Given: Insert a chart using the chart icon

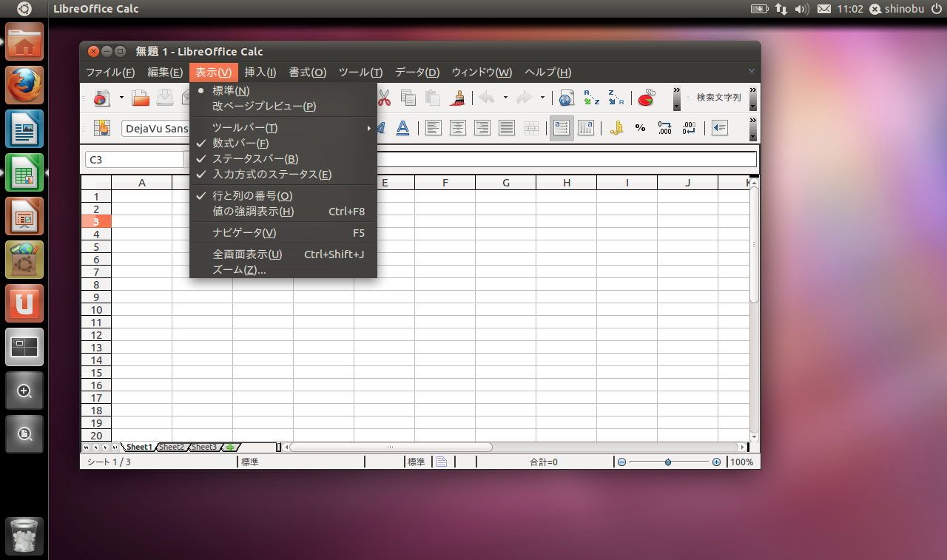Looking at the screenshot, I should [x=646, y=98].
